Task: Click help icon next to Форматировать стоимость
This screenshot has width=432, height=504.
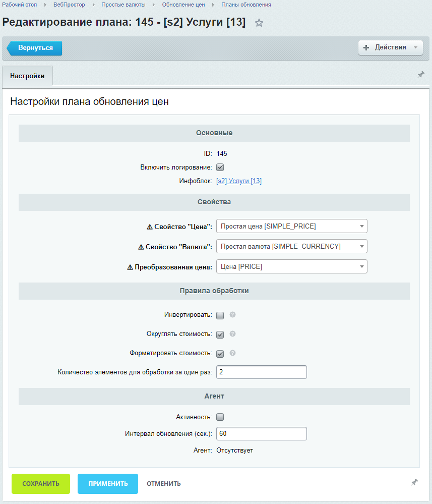Action: (232, 353)
